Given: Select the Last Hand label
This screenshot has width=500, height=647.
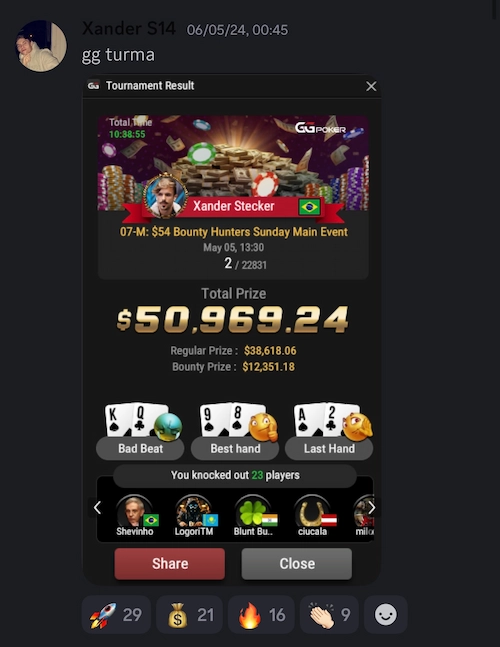Looking at the screenshot, I should (x=329, y=449).
